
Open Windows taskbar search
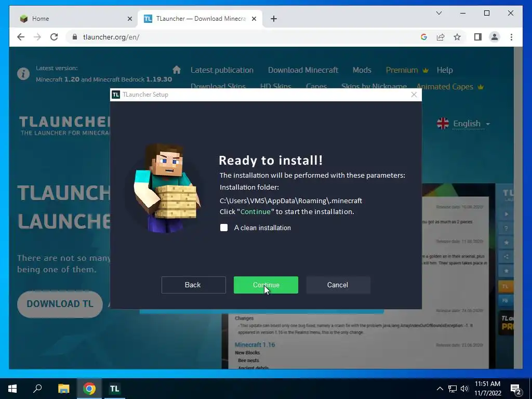[37, 389]
